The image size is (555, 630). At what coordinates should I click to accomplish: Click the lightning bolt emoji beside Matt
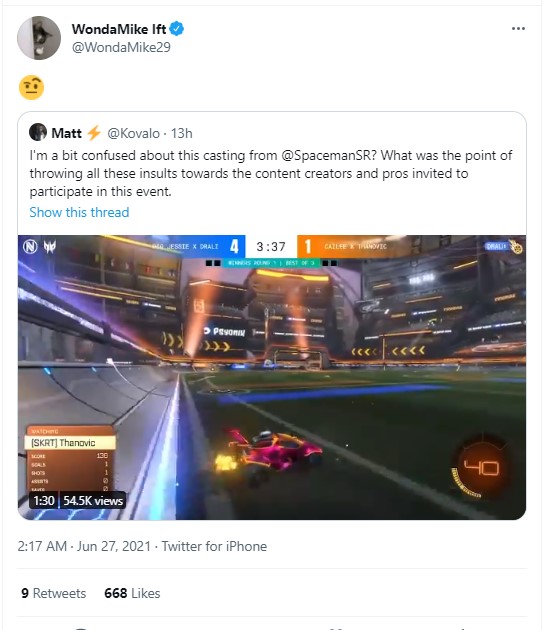click(x=94, y=133)
